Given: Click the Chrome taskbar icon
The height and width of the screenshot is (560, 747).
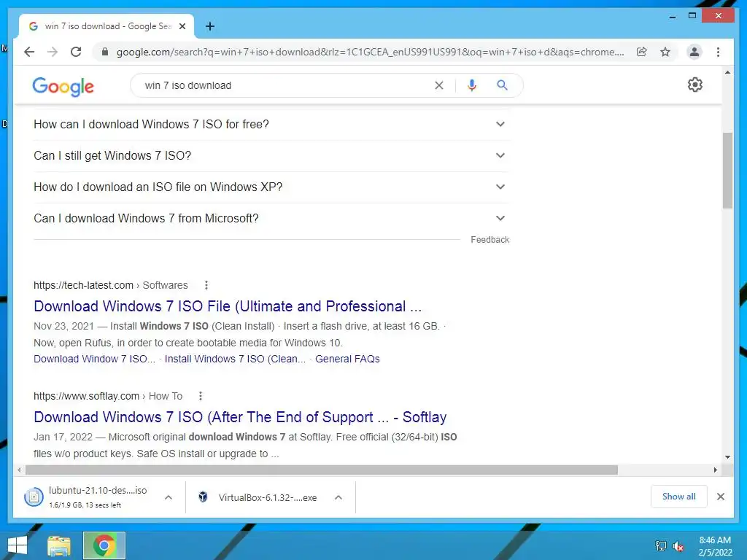Looking at the screenshot, I should coord(104,545).
